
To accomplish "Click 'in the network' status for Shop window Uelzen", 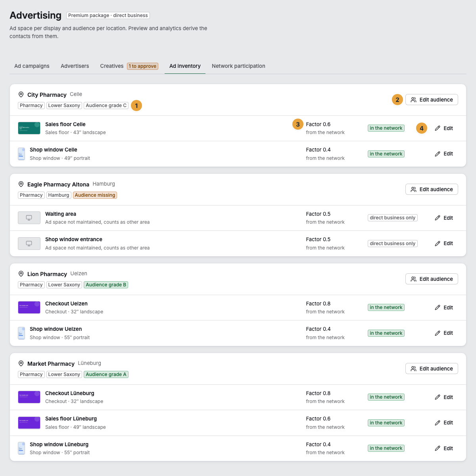I will [x=386, y=333].
